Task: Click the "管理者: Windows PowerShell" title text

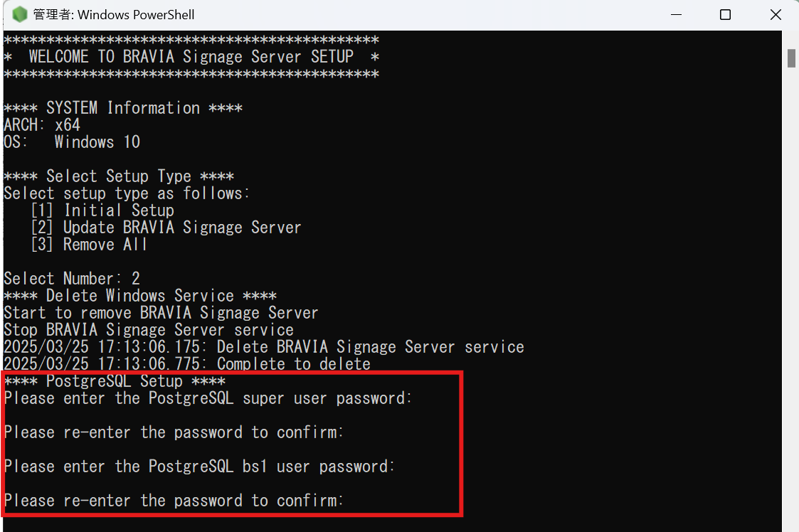Action: (x=114, y=15)
